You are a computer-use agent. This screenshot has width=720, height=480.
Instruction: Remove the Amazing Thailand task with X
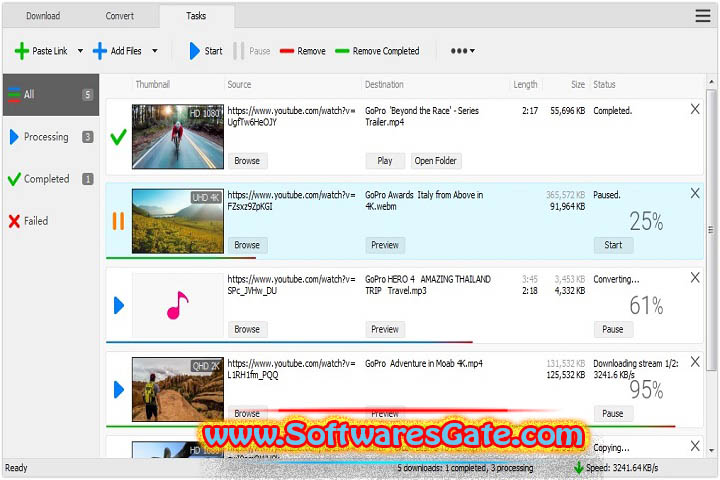[x=695, y=277]
